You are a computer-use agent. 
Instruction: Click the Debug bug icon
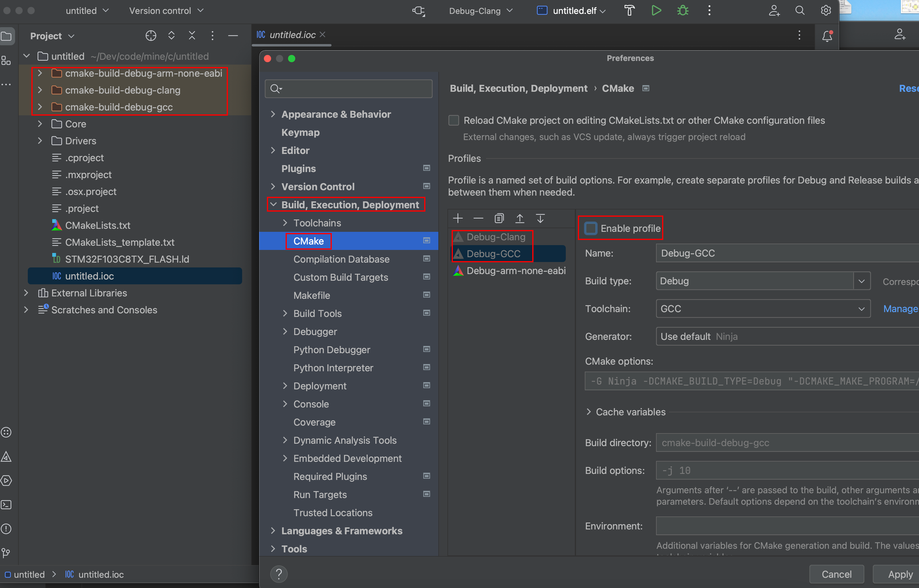tap(683, 11)
